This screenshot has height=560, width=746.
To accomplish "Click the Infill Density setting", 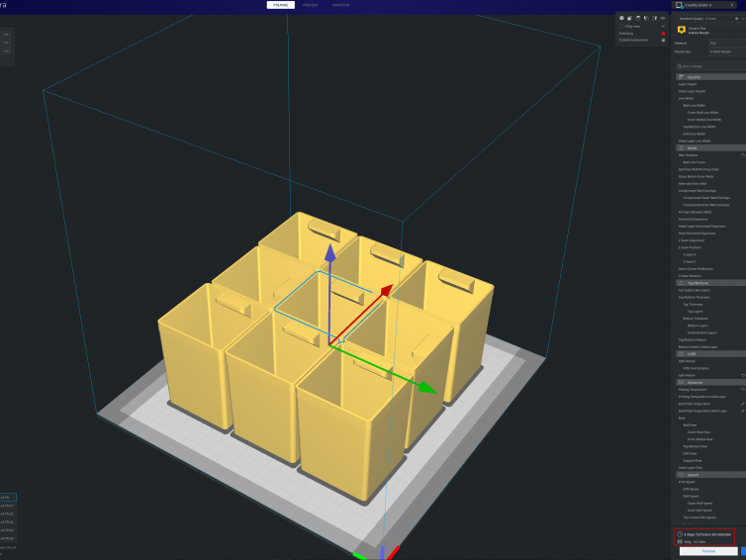I will [x=687, y=361].
